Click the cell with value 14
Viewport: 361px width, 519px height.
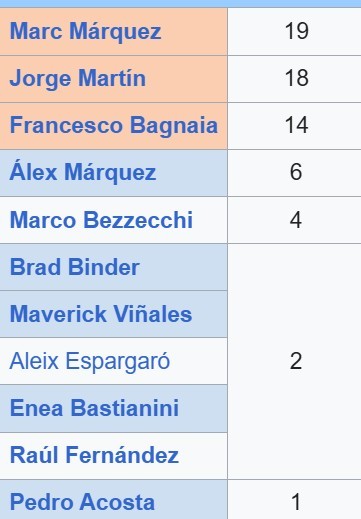pos(294,126)
